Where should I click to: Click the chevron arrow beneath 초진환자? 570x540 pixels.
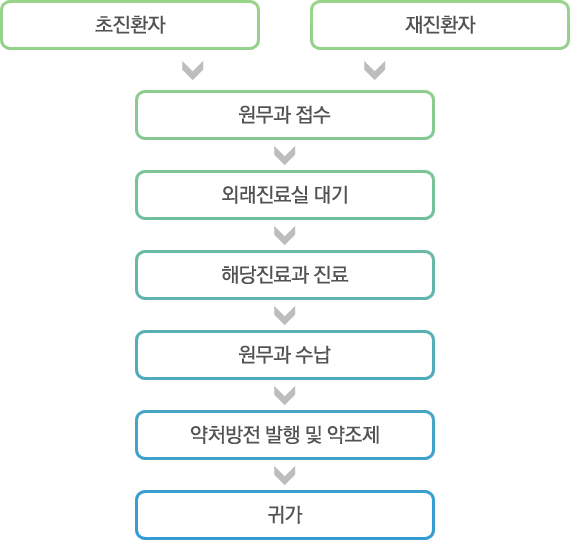[x=192, y=71]
